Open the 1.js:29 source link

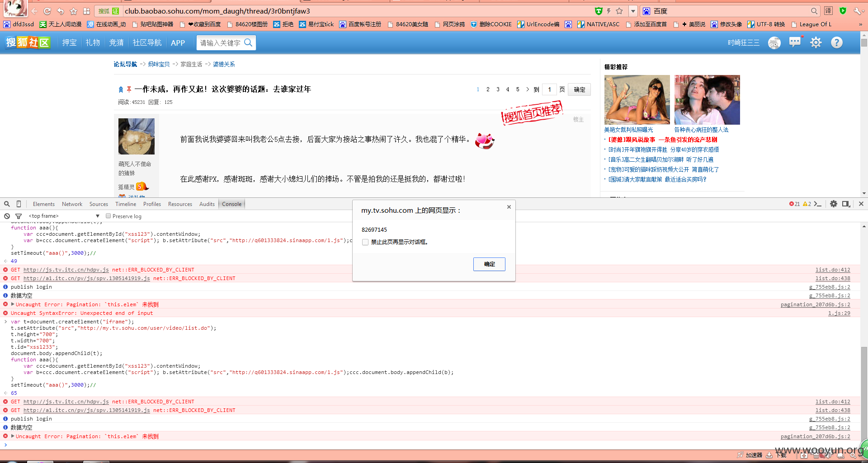tap(839, 313)
